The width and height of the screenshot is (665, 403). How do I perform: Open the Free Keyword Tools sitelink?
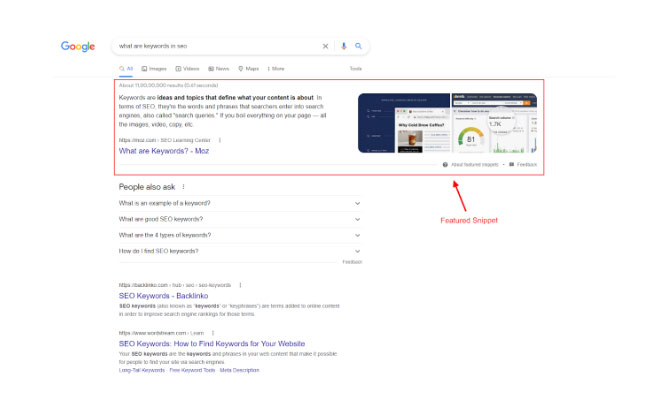click(192, 370)
